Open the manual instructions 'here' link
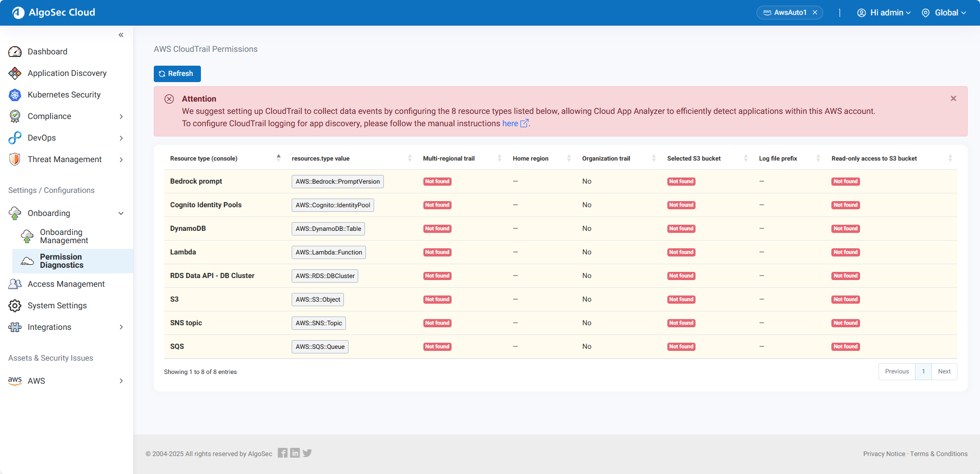Viewport: 980px width, 474px height. pos(510,124)
